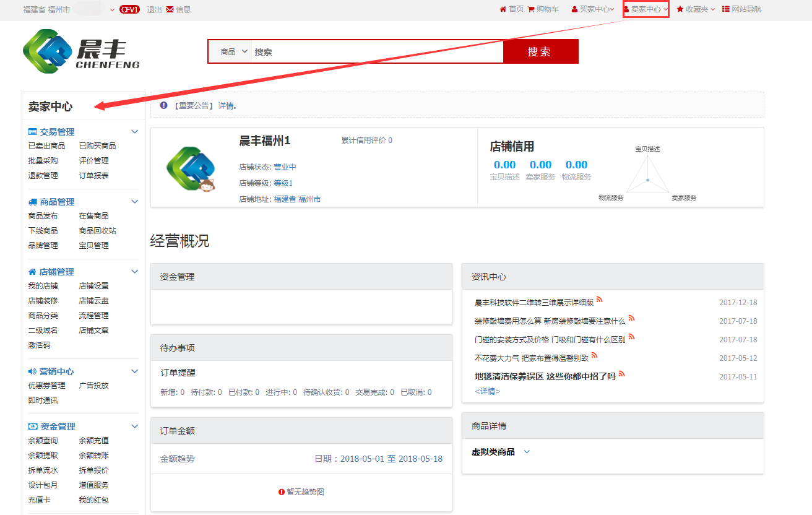Collapse the 交易管理 sidebar section
812x515 pixels.
(x=135, y=132)
